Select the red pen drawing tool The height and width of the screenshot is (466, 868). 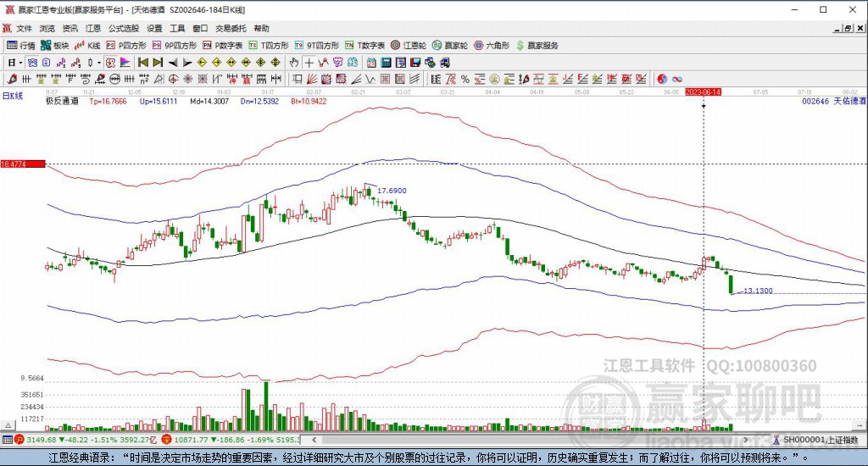click(x=12, y=79)
